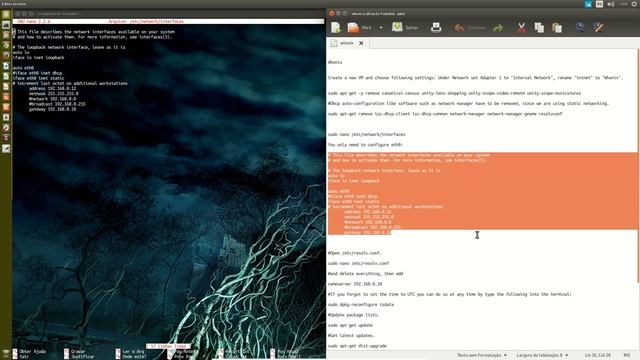
Task: Click 'sudo dpkg-reconfigure tzdata' line
Action: pos(361,305)
